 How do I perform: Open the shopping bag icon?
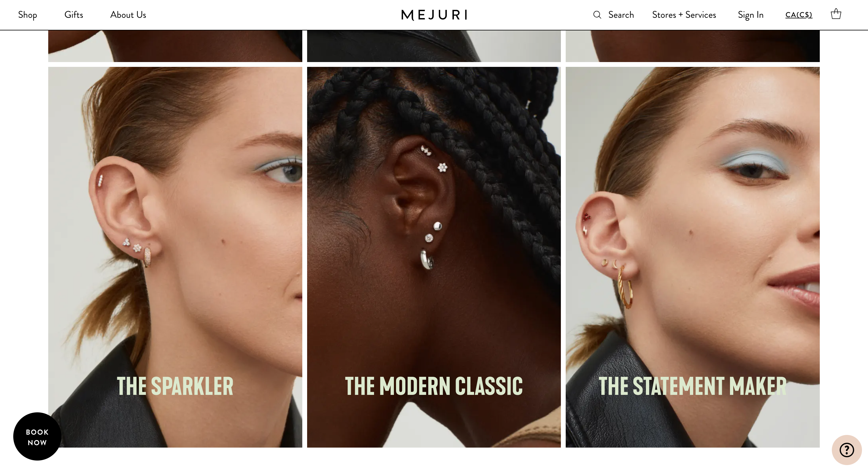pyautogui.click(x=836, y=14)
